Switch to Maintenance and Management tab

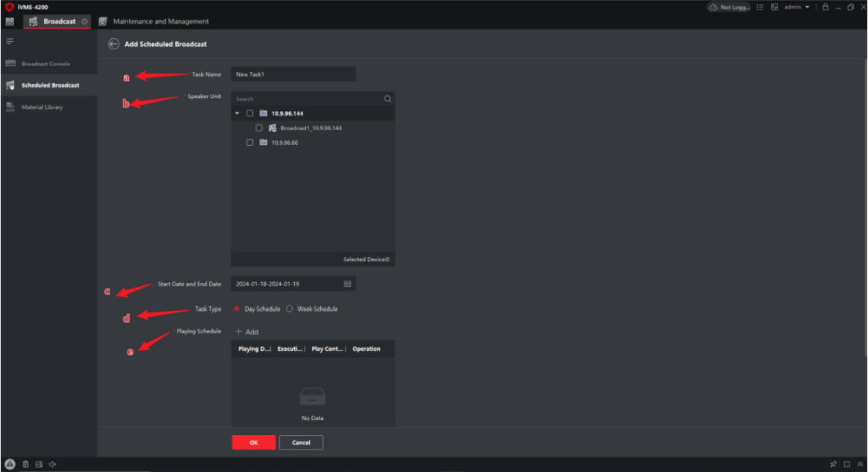click(160, 21)
